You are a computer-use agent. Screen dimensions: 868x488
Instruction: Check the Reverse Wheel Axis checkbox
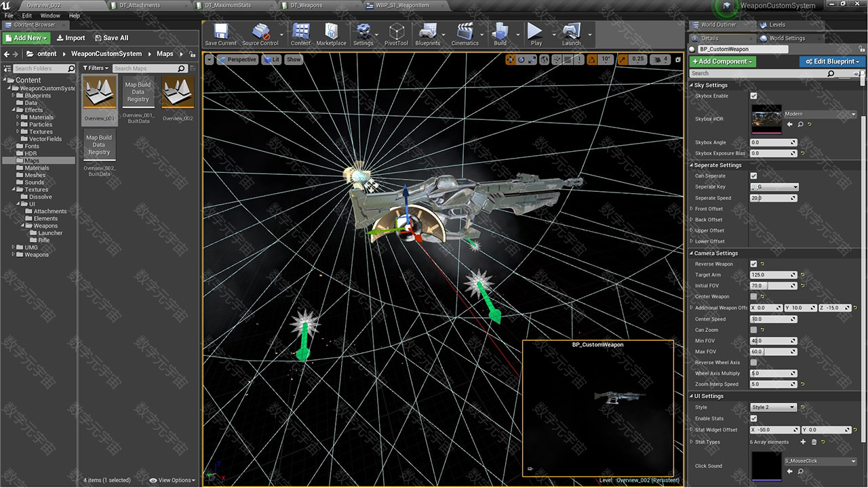point(753,362)
